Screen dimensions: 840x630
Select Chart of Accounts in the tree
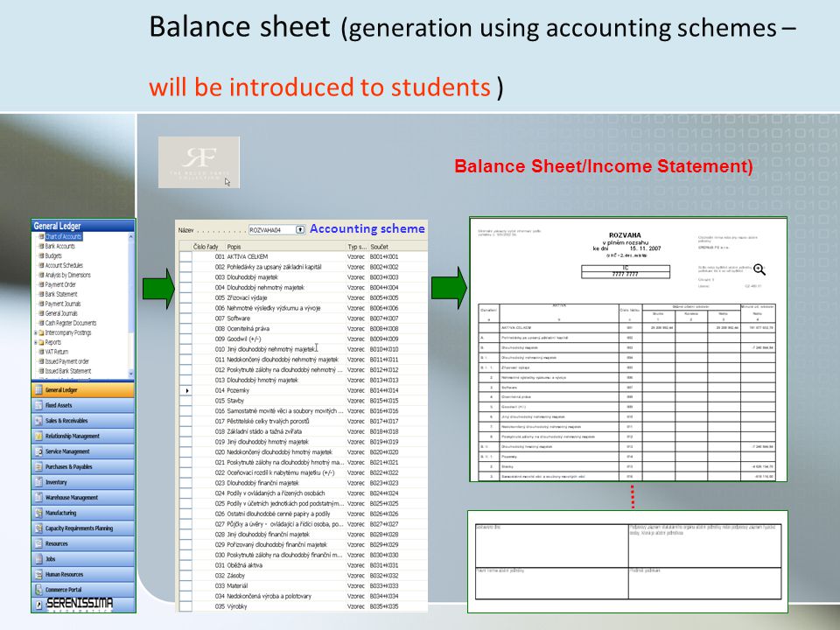coord(63,236)
